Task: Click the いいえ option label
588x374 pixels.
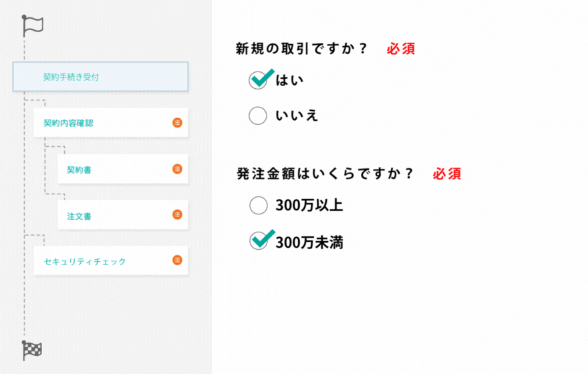Action: click(x=297, y=116)
